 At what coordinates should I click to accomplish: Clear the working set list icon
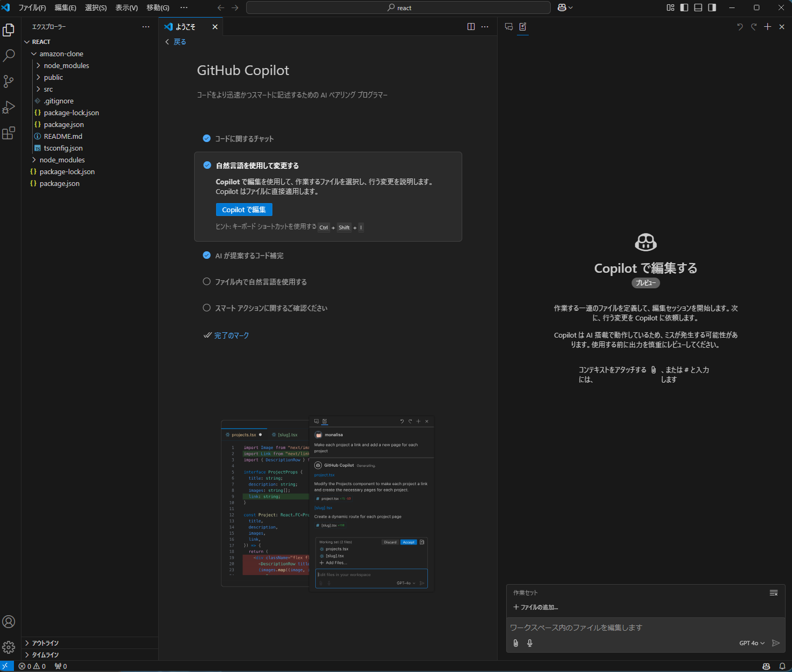774,593
